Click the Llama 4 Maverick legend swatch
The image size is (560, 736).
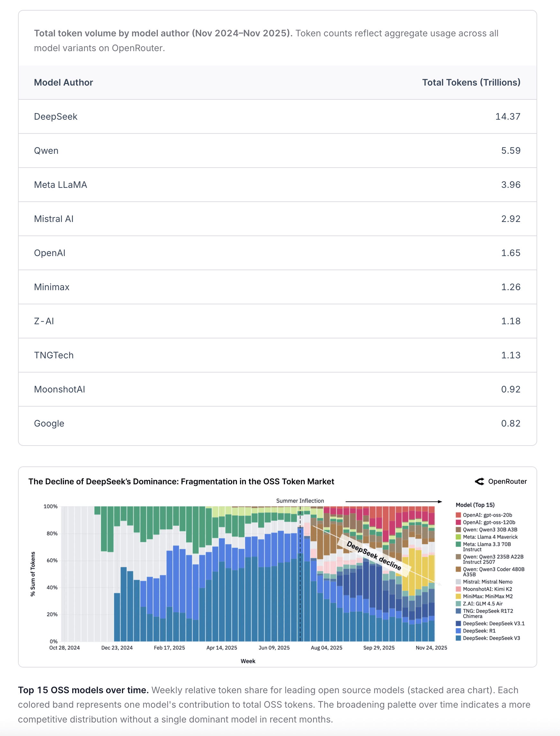click(458, 537)
